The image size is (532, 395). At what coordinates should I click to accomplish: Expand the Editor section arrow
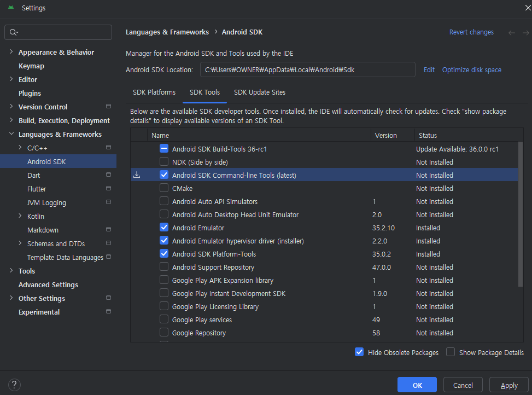(x=11, y=79)
